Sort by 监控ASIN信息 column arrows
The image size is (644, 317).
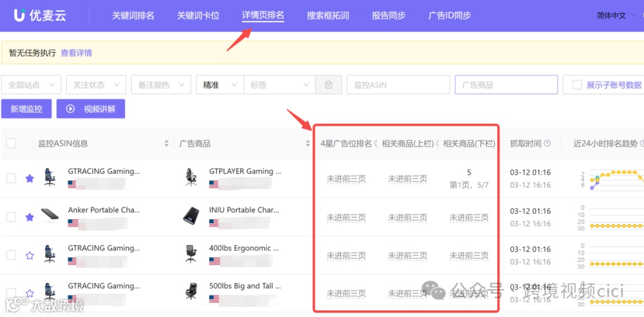point(166,144)
